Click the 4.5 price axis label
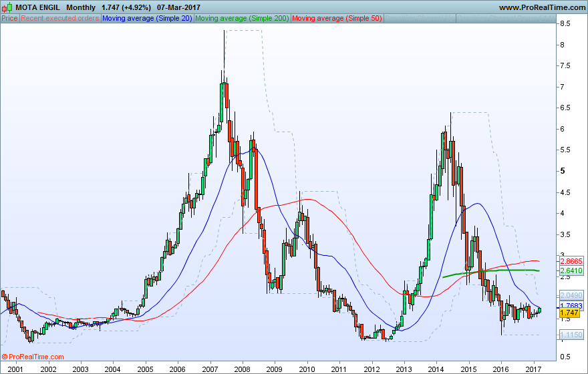 pyautogui.click(x=565, y=192)
